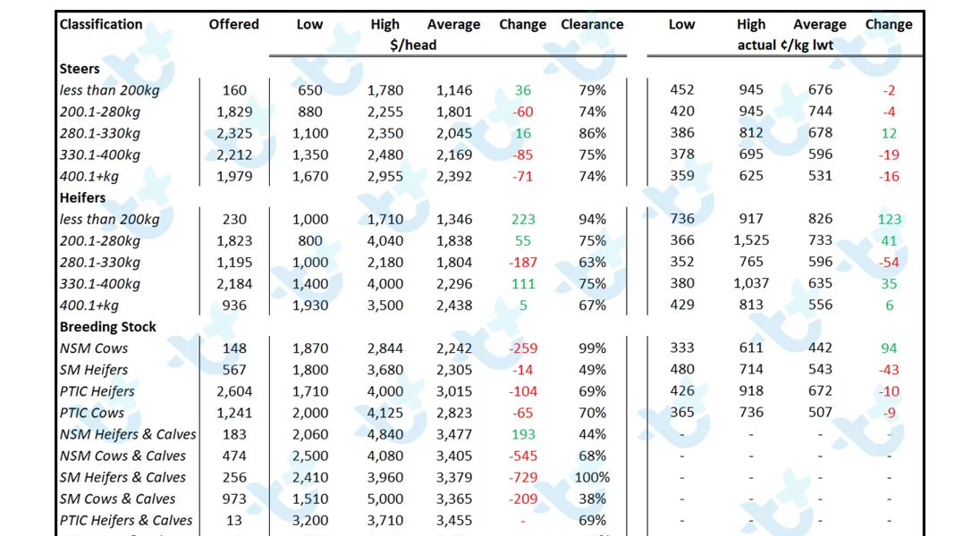Click the $/head units label
This screenshot has width=980, height=536.
413,45
